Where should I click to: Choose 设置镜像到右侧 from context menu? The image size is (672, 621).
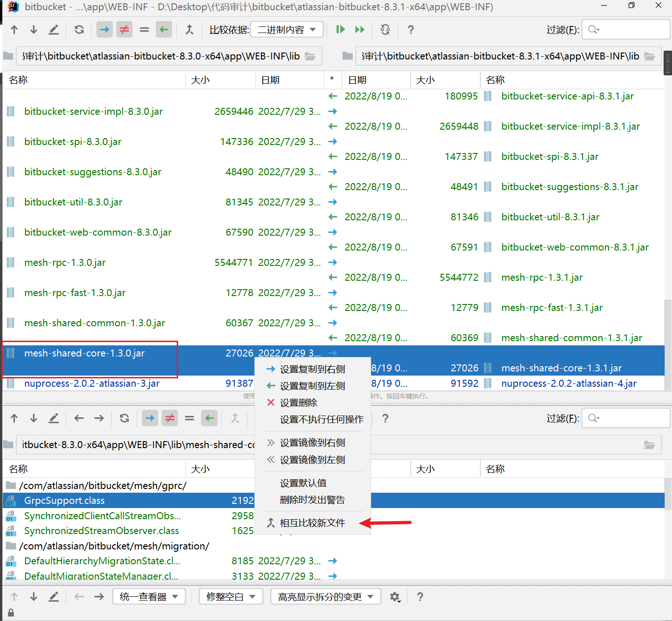(x=313, y=443)
